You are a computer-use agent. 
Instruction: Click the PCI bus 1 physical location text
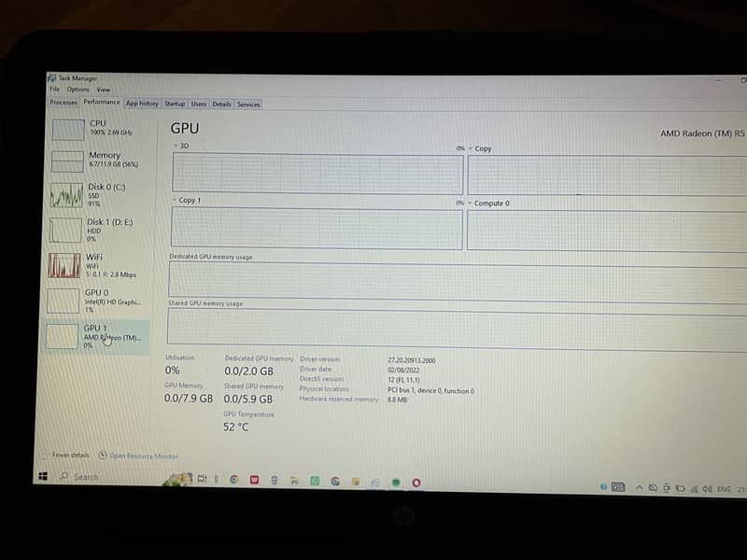coord(430,390)
